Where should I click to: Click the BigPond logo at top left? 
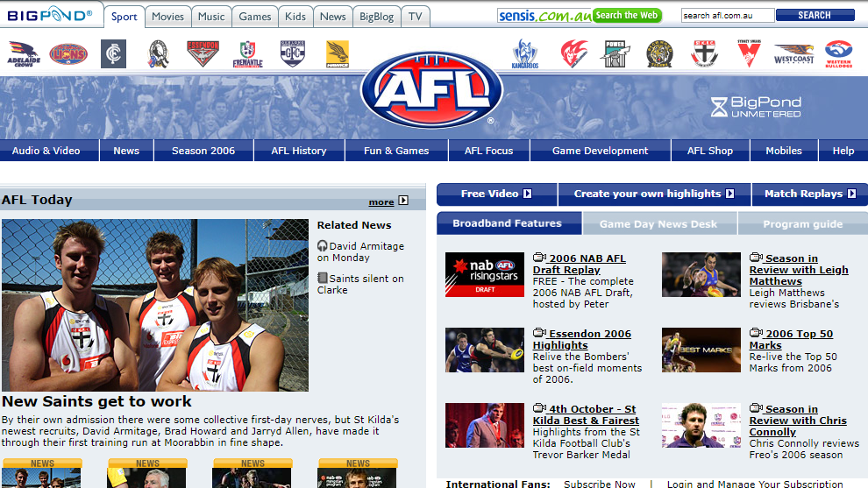(x=50, y=14)
